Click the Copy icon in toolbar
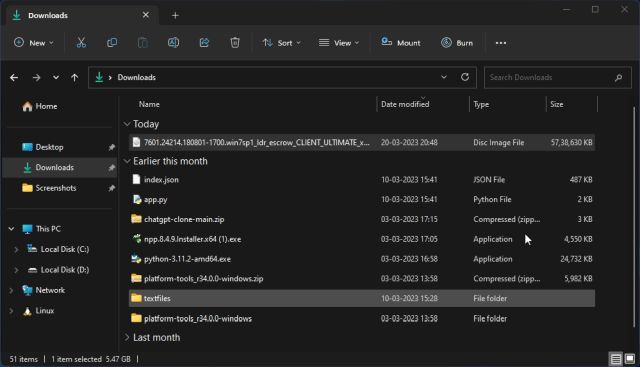This screenshot has width=640, height=367. pos(112,42)
